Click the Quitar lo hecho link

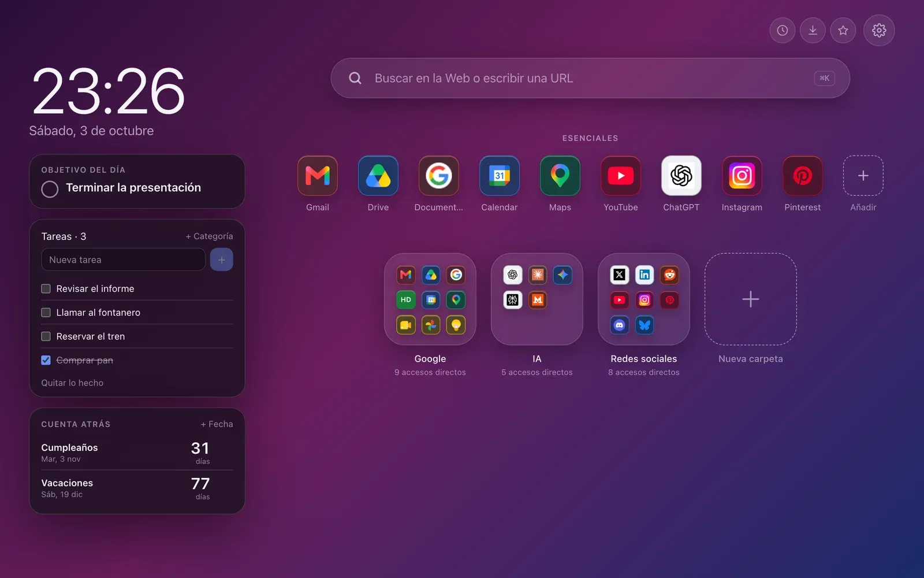click(72, 383)
